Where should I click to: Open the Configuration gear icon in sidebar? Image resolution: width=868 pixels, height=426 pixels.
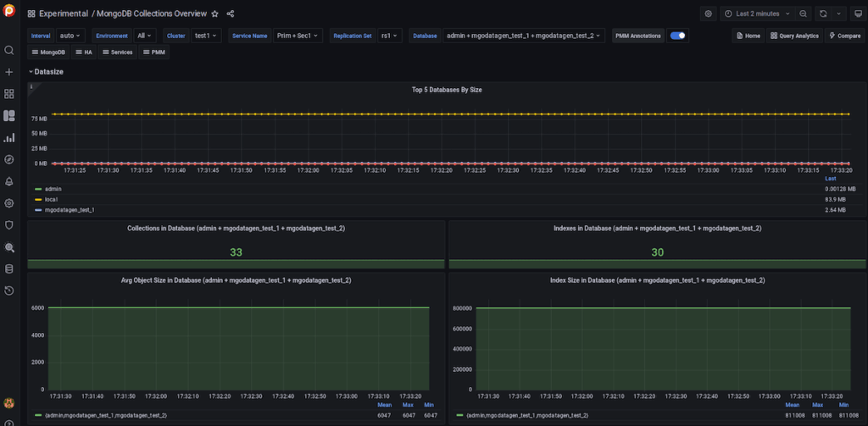(8, 203)
